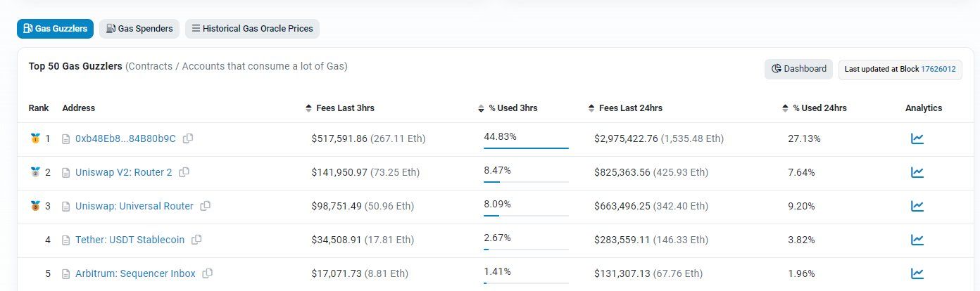Select the $141,950.97 fee value

tap(339, 172)
